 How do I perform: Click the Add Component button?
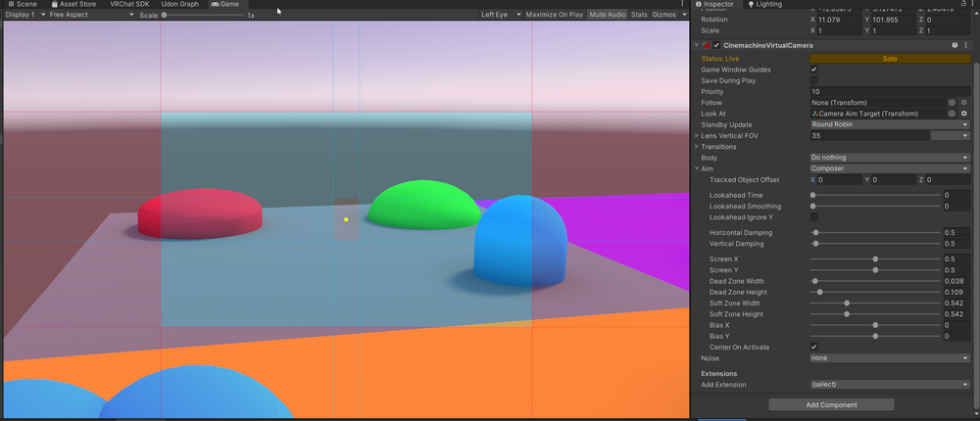pyautogui.click(x=831, y=404)
